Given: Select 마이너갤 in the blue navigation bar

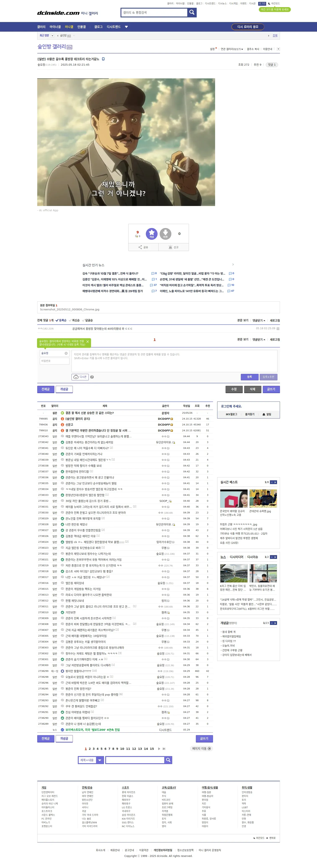Looking at the screenshot, I should [x=55, y=27].
